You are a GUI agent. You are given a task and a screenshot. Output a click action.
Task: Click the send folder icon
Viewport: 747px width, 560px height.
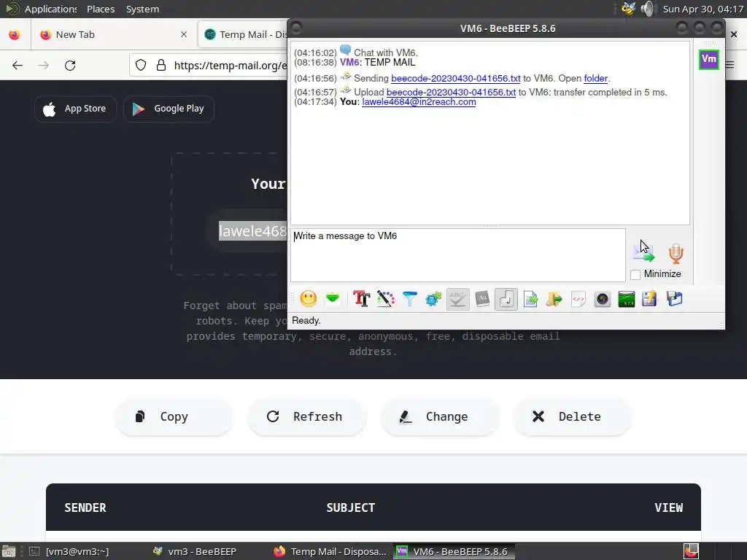554,299
